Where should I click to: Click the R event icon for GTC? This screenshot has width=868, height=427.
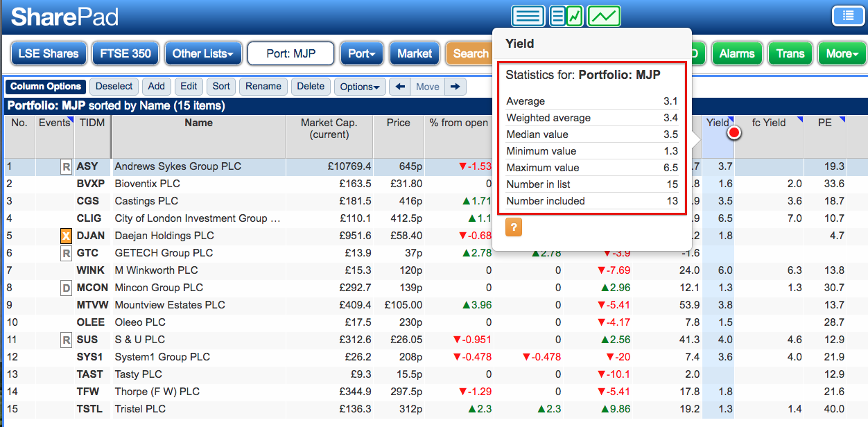66,253
